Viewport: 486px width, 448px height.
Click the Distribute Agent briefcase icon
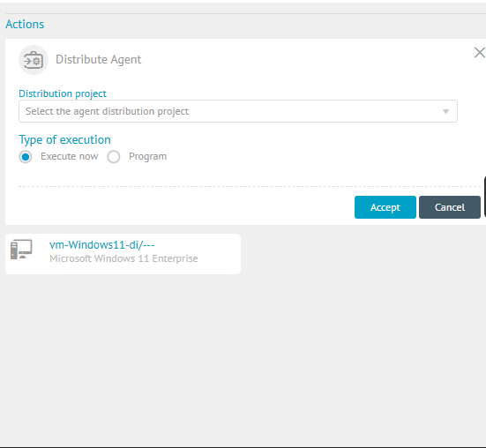tap(34, 60)
